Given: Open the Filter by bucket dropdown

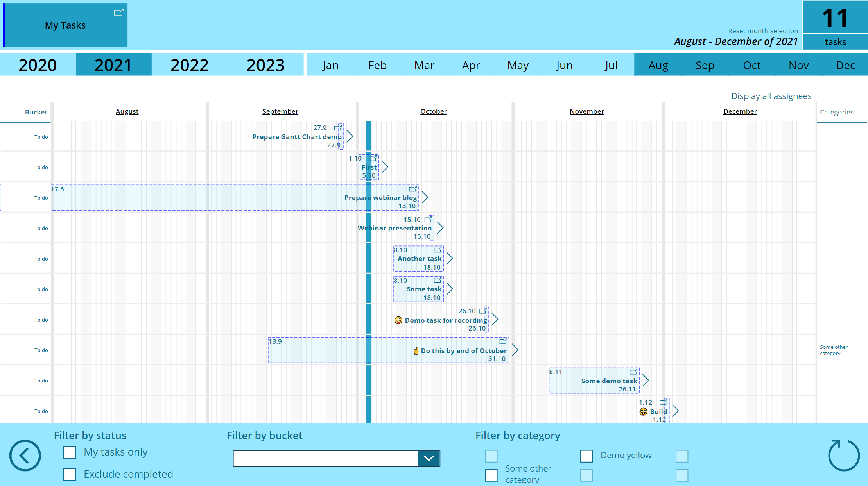Looking at the screenshot, I should point(429,459).
